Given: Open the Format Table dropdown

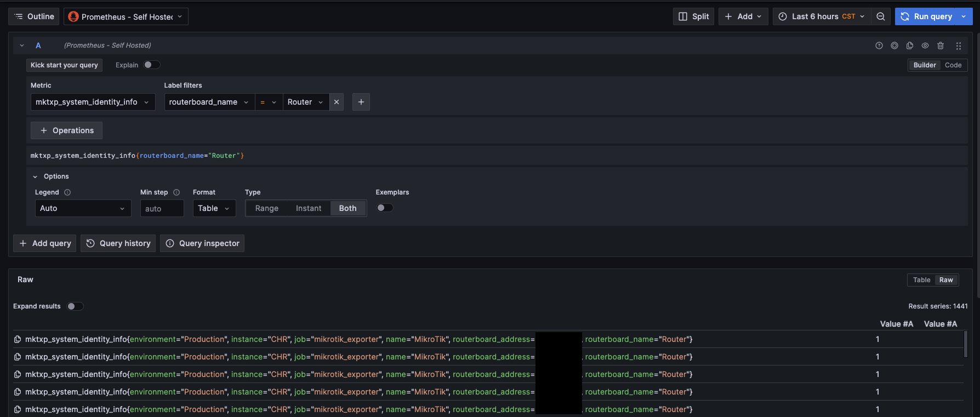Looking at the screenshot, I should (214, 208).
